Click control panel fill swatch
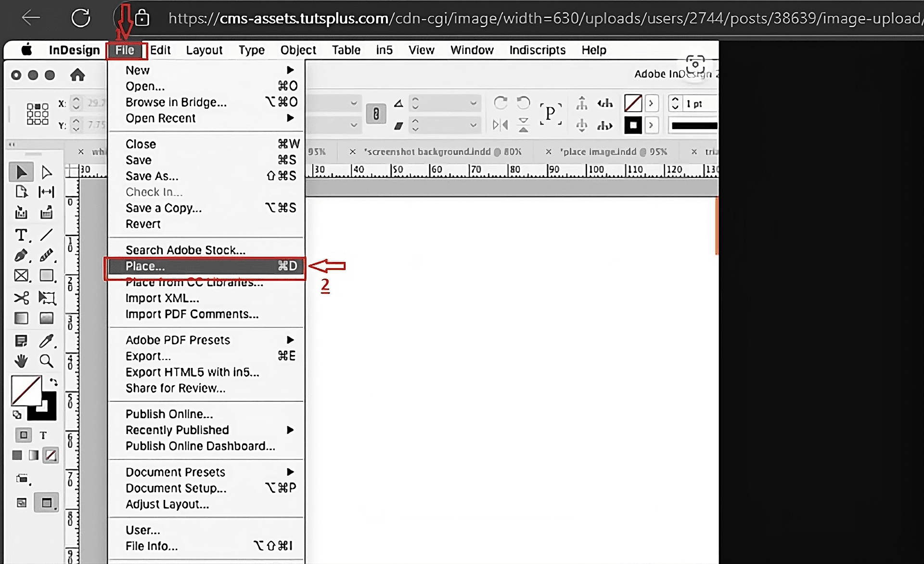924x564 pixels. tap(633, 103)
